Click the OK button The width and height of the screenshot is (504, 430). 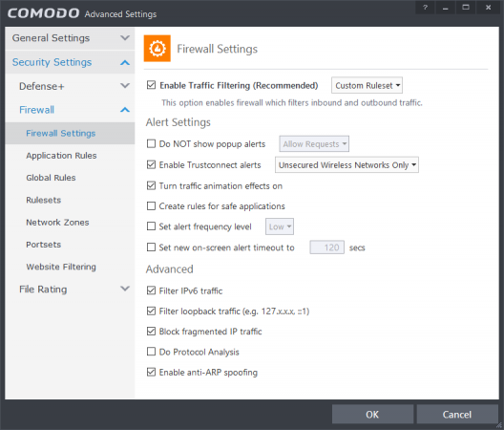coord(372,414)
